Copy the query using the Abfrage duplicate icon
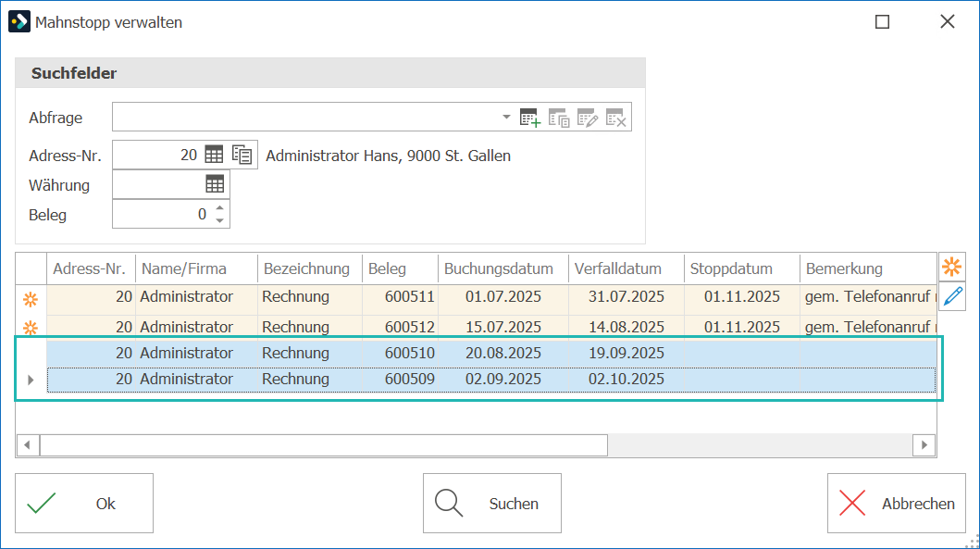This screenshot has width=980, height=549. pyautogui.click(x=559, y=118)
